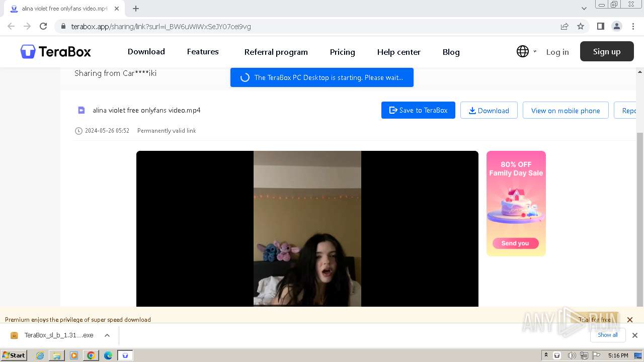Open the Help center
This screenshot has width=644, height=362.
(x=399, y=52)
